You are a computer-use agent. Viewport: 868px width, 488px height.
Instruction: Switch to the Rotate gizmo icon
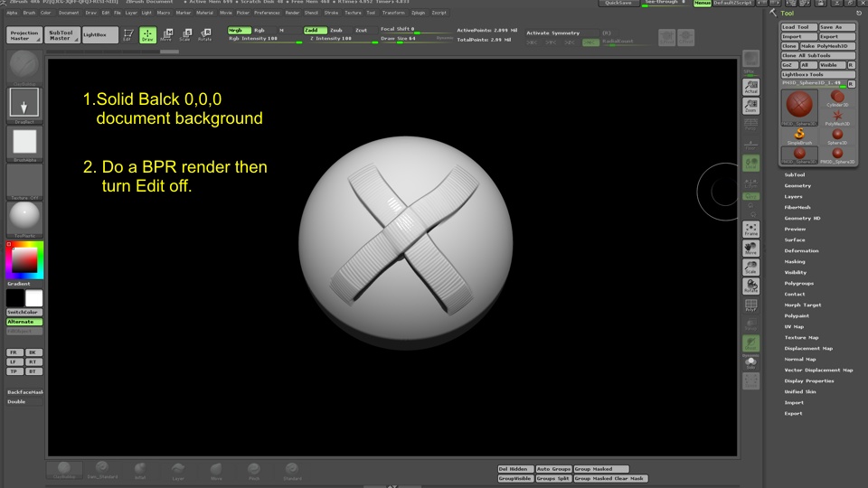tap(205, 35)
